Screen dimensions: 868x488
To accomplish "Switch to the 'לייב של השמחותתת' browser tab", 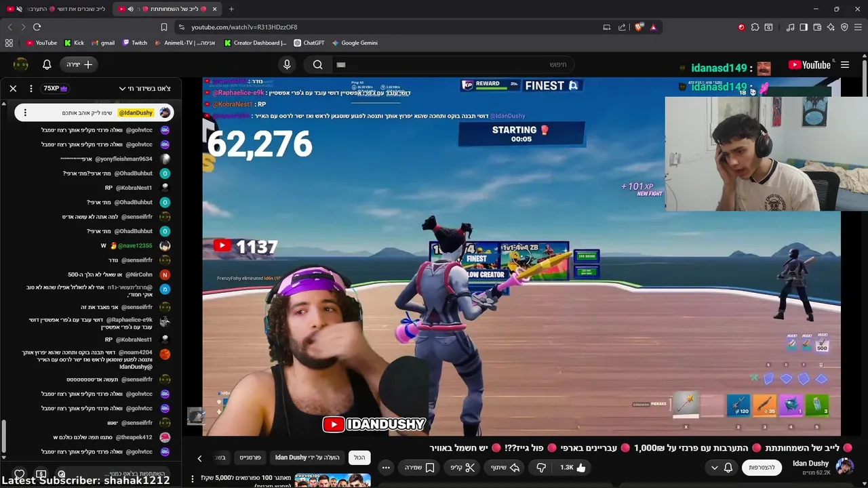I will 168,9.
